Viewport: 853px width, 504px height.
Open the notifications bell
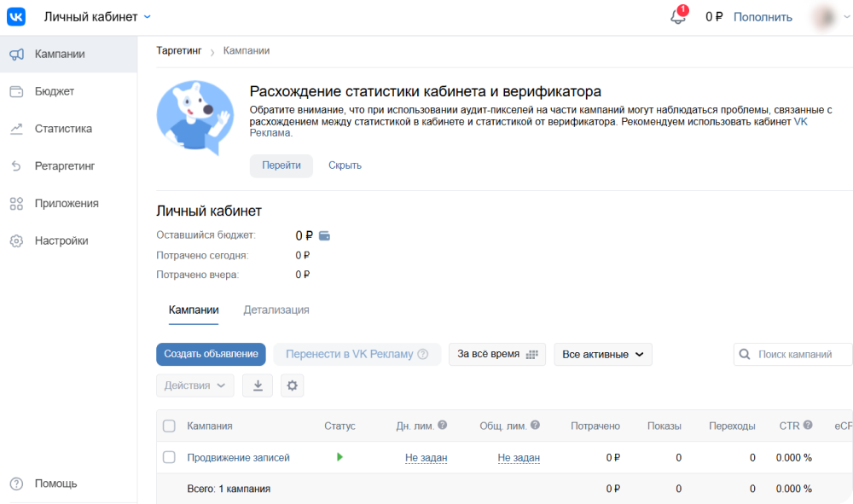coord(678,15)
